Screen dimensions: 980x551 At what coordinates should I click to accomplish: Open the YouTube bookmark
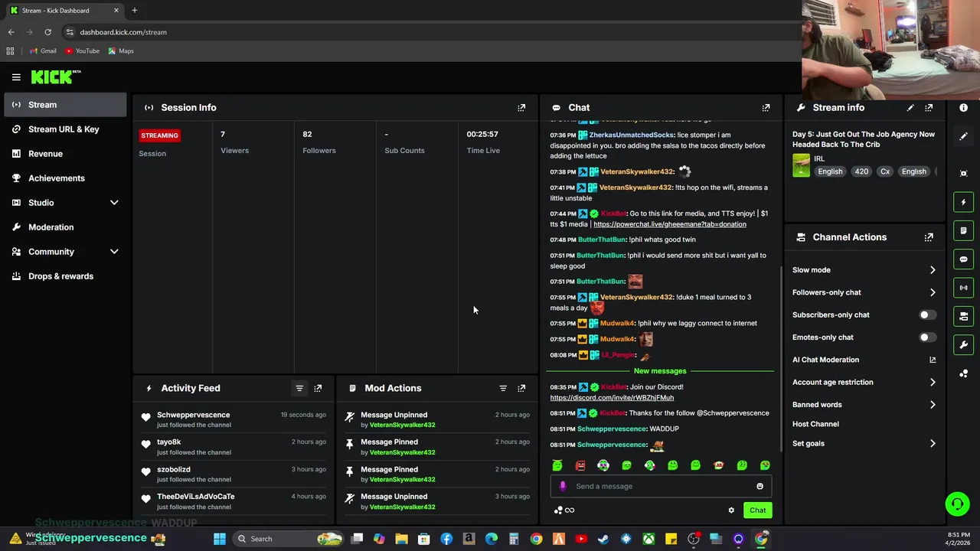pyautogui.click(x=82, y=51)
